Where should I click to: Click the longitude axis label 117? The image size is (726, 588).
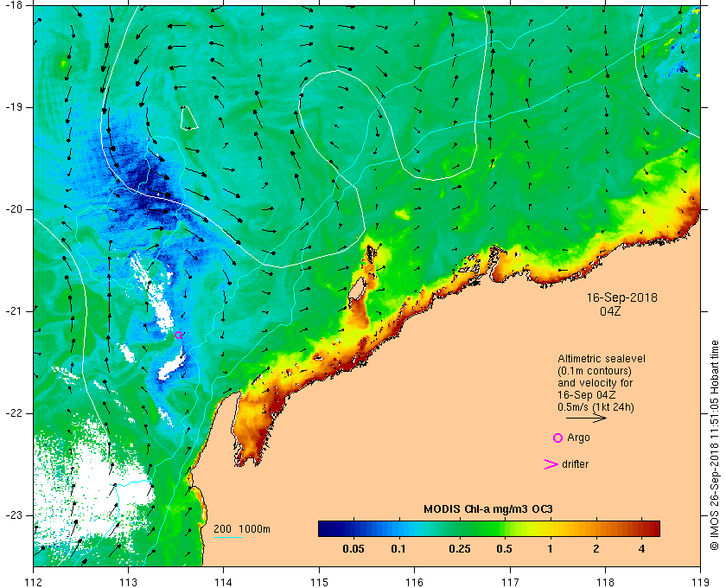pyautogui.click(x=510, y=583)
